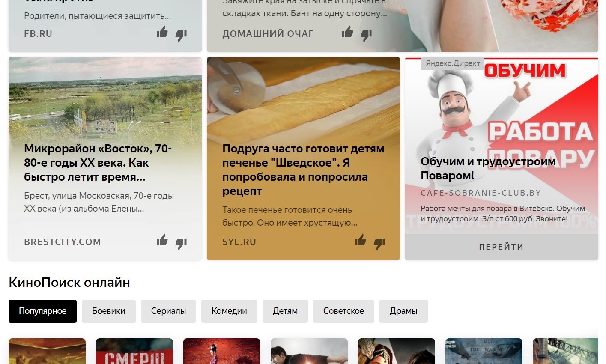Viewport: 606px width, 364px height.
Task: Open the BRESTCITY.COM source link
Action: tap(63, 242)
